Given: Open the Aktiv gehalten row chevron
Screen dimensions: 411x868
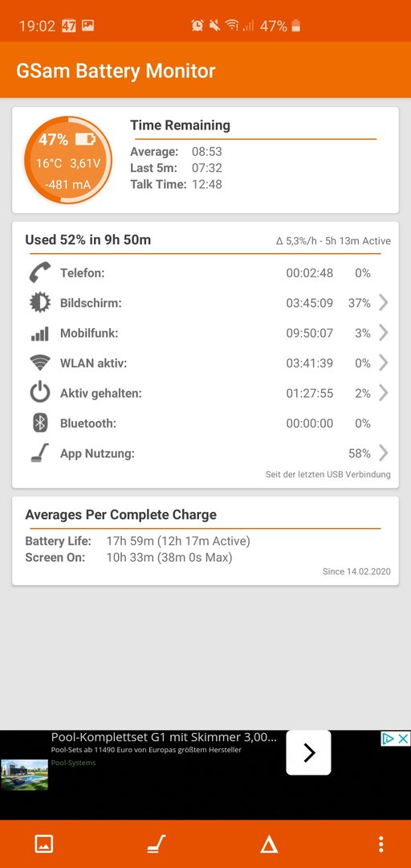Looking at the screenshot, I should pos(384,393).
